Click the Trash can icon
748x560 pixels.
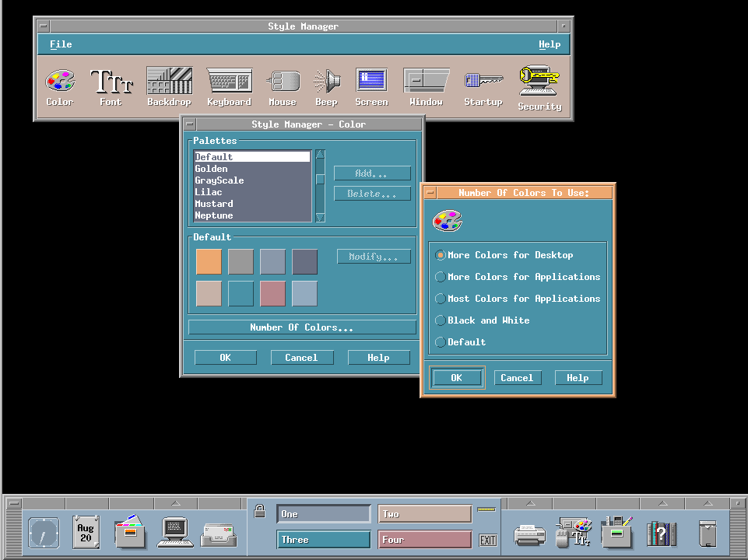pos(708,534)
